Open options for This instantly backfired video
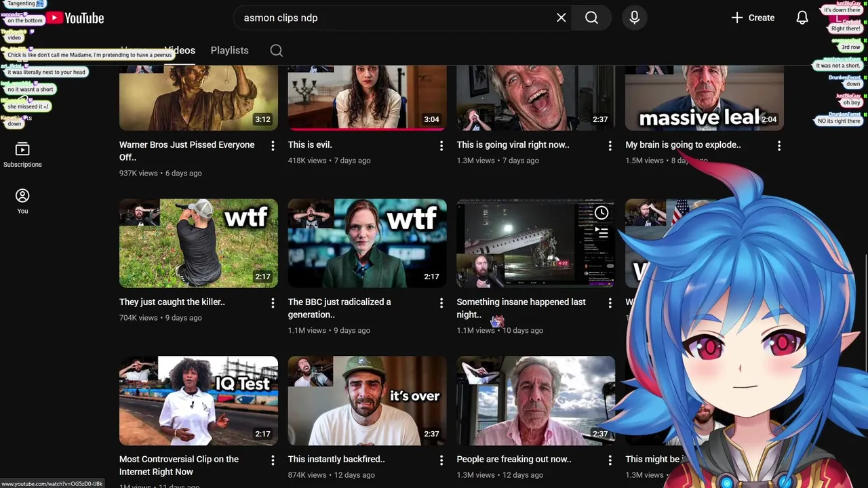The image size is (868, 488). tap(441, 460)
